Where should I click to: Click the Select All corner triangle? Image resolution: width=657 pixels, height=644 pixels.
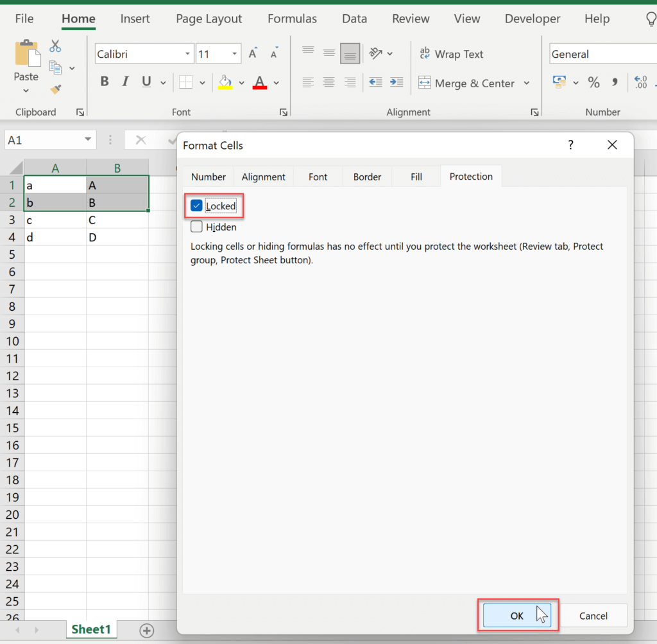[x=16, y=168]
